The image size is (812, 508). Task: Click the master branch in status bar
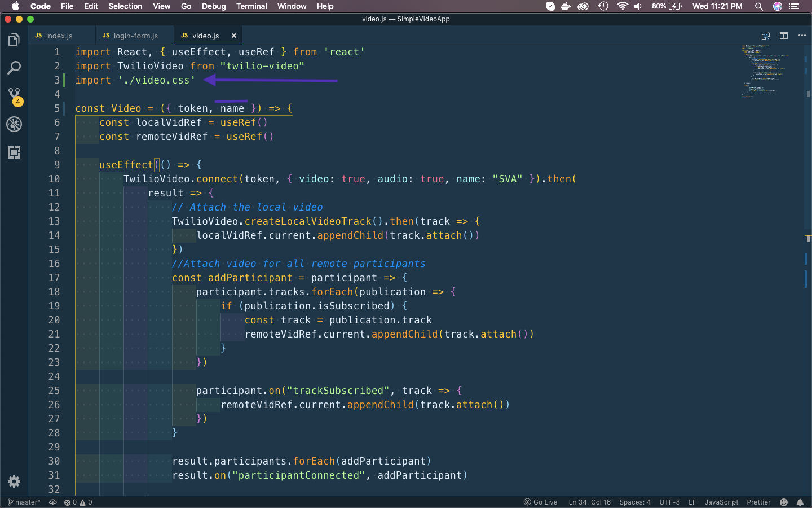24,502
